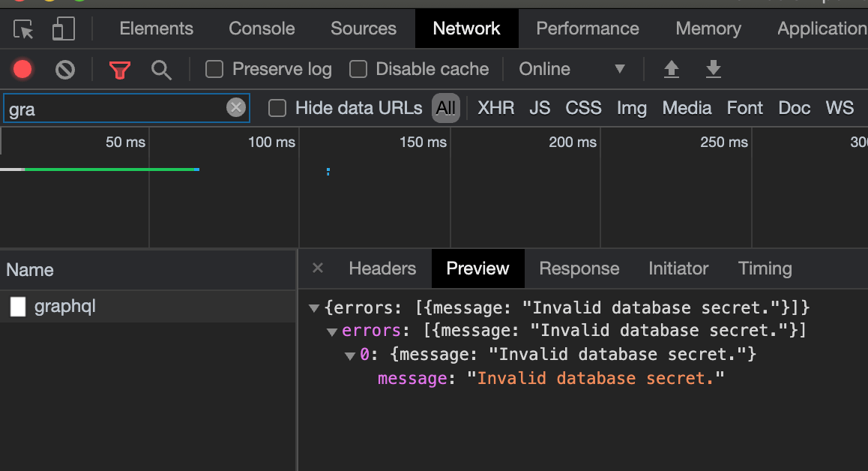Click the inspect element picker icon

(x=24, y=29)
